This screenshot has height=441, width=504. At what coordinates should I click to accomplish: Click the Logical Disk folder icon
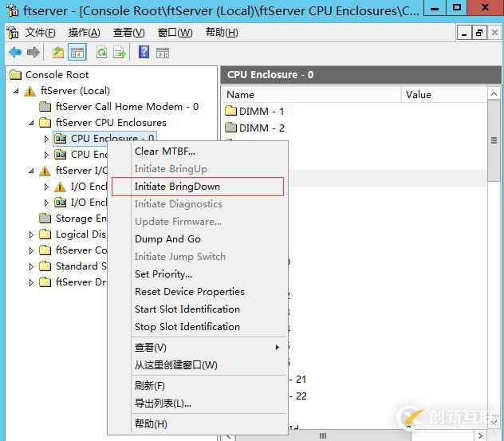45,234
